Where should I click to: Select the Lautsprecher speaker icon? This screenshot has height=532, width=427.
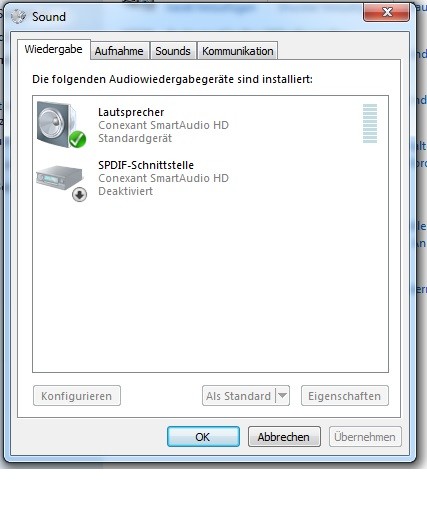(x=60, y=125)
